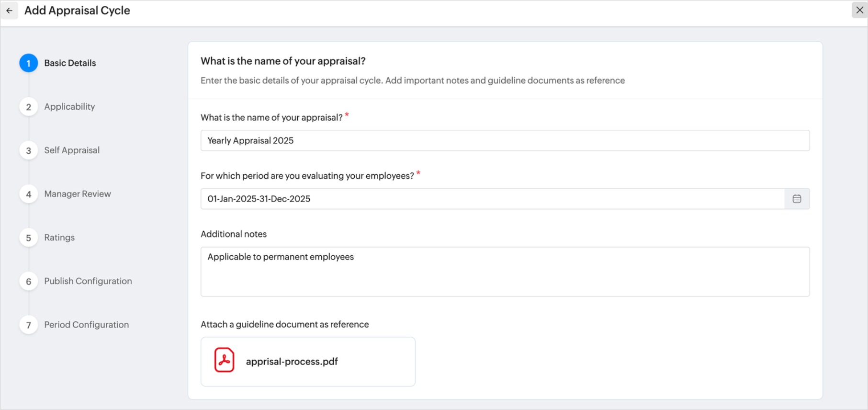Click the appraisal name input field
The image size is (868, 410).
point(505,141)
